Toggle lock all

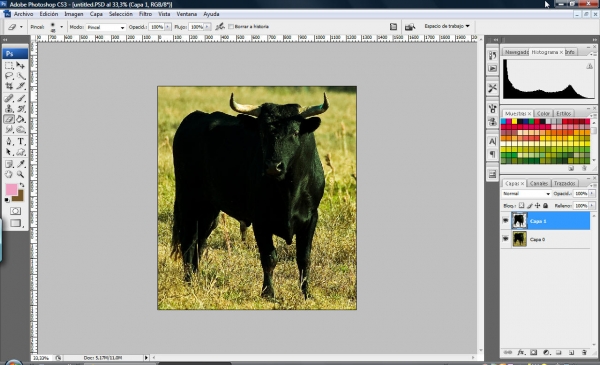click(x=546, y=205)
